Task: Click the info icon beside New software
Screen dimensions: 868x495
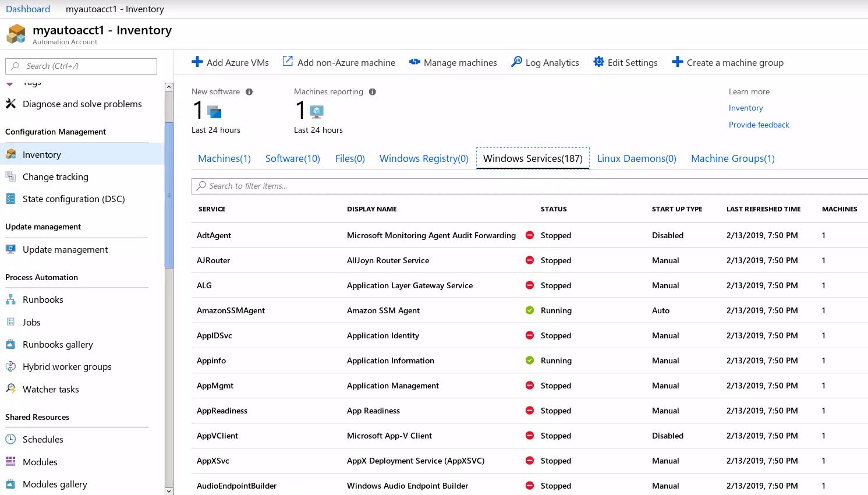Action: point(249,92)
